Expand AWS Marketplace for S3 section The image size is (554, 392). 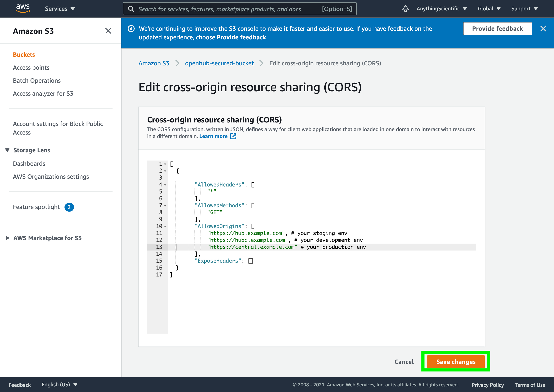8,238
